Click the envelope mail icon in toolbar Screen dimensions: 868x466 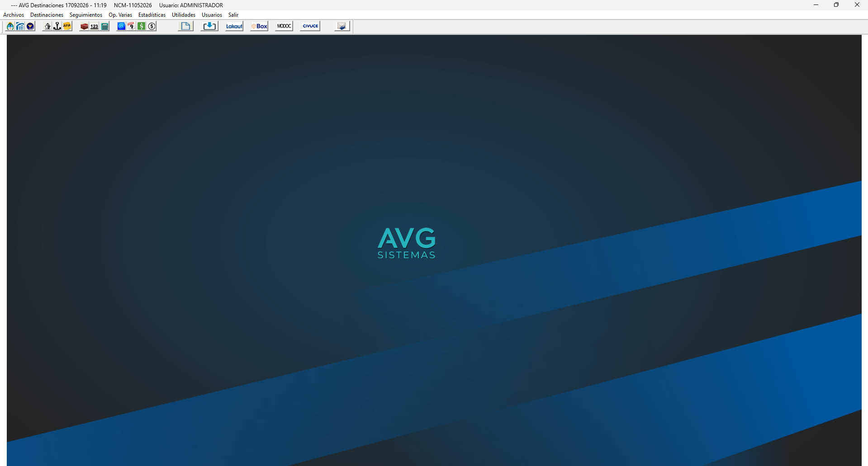(x=342, y=26)
